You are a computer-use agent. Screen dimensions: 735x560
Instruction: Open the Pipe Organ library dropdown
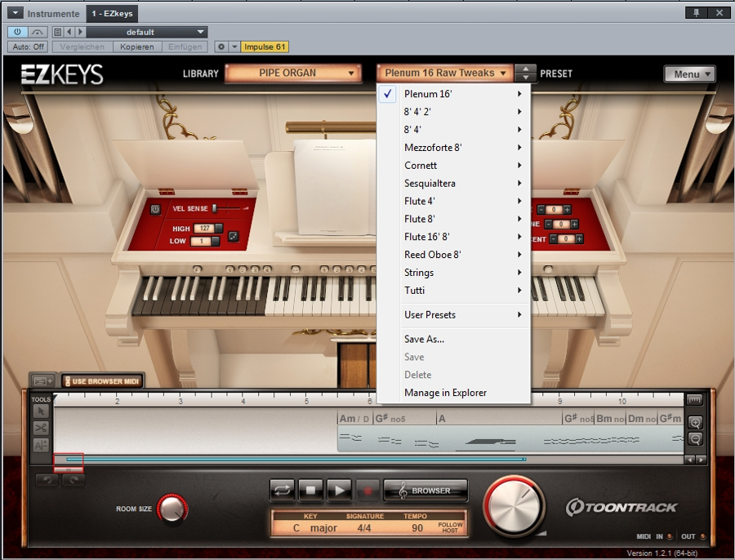[x=293, y=73]
